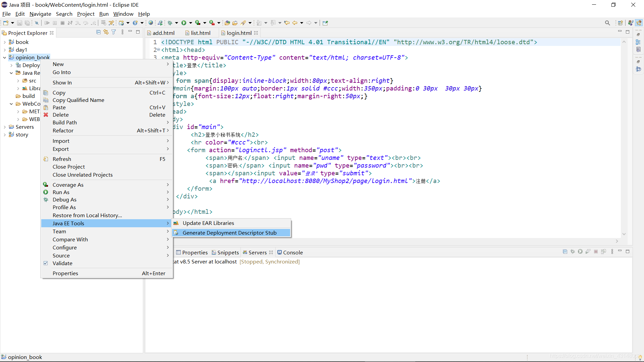Click Link with Editor icon in Project Explorer
This screenshot has height=362, width=644.
(106, 32)
